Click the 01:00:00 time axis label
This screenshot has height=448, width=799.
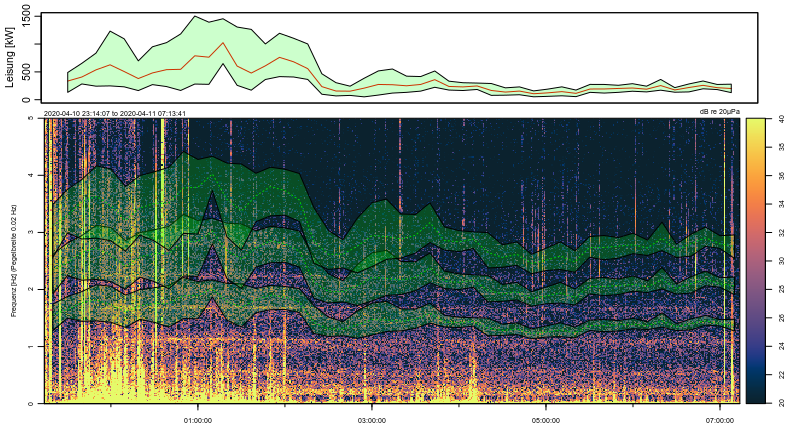coord(198,420)
